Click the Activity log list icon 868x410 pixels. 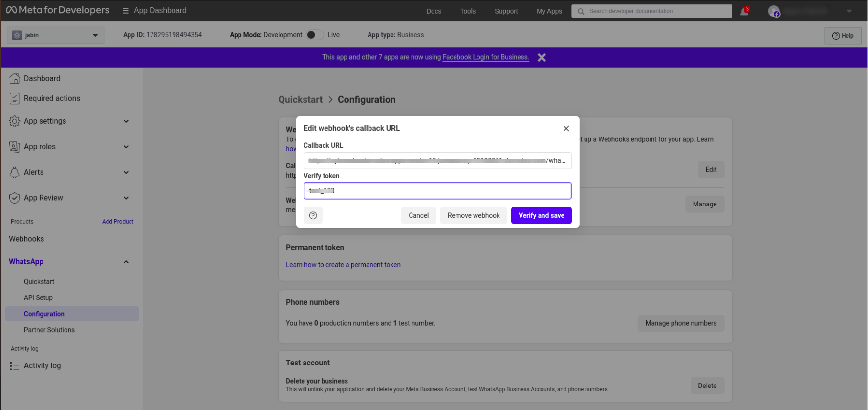click(x=15, y=366)
